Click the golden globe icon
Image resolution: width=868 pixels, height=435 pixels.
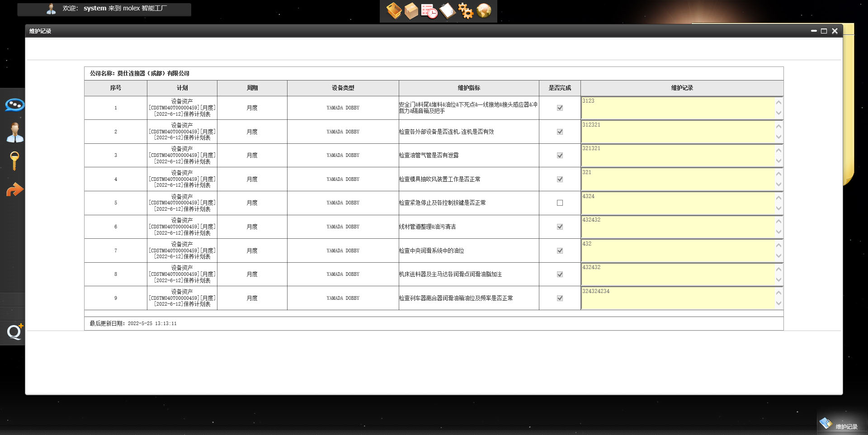[x=484, y=11]
